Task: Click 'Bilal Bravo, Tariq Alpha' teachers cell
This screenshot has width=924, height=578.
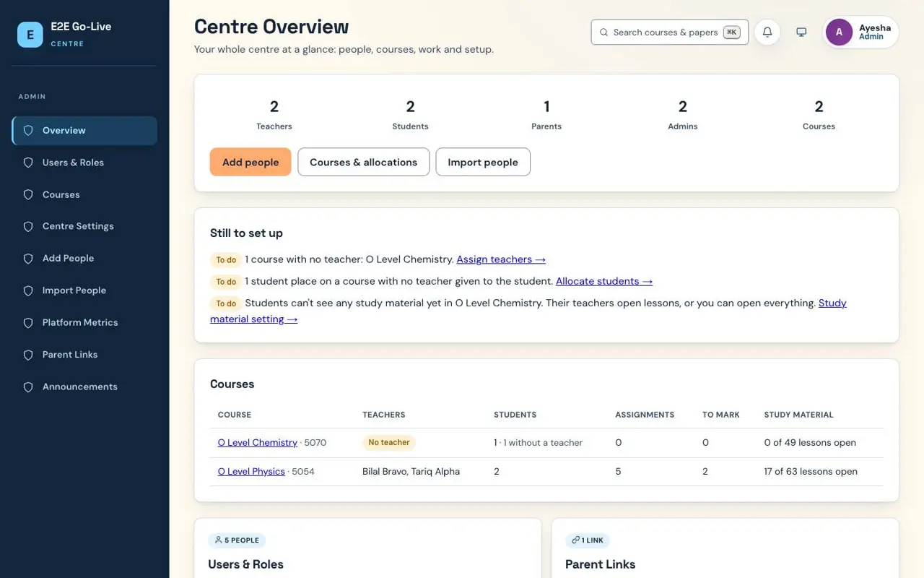Action: [x=411, y=472]
